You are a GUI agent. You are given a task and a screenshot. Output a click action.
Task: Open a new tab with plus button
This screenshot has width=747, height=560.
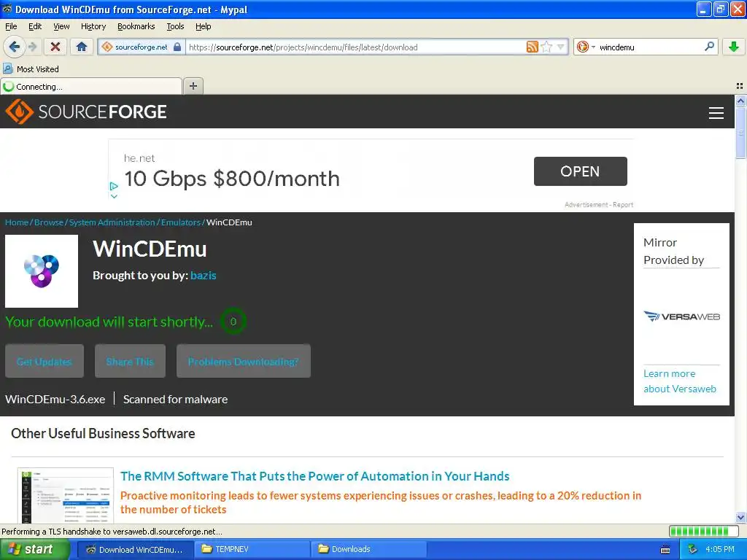193,86
